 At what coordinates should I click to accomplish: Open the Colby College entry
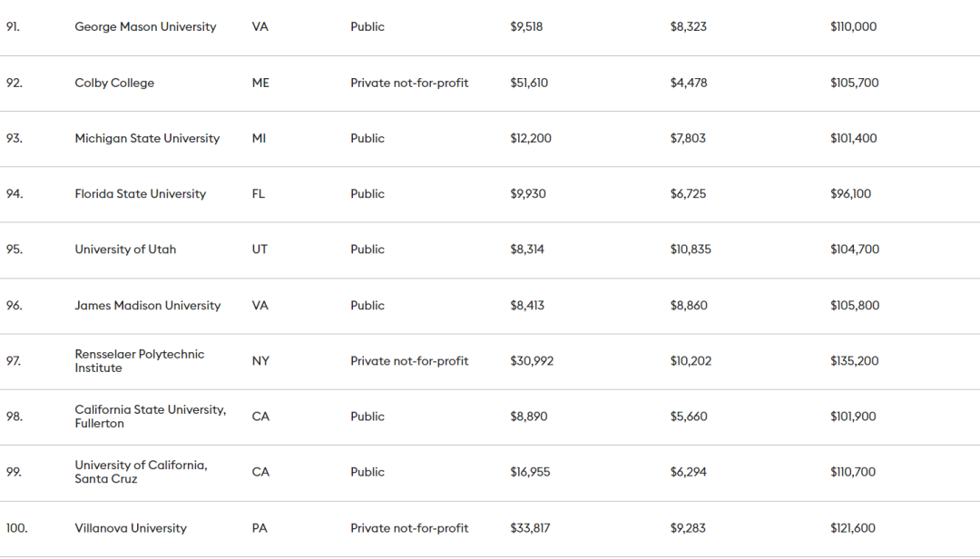pos(114,83)
